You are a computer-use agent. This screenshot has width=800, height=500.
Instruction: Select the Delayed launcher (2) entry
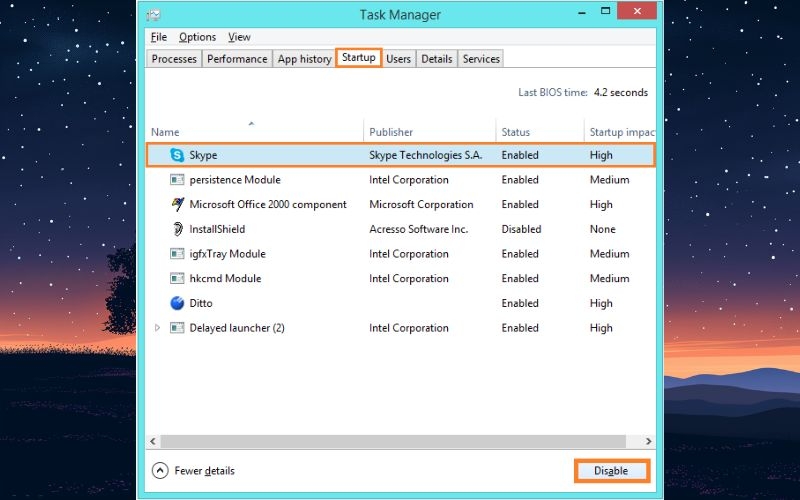(237, 328)
